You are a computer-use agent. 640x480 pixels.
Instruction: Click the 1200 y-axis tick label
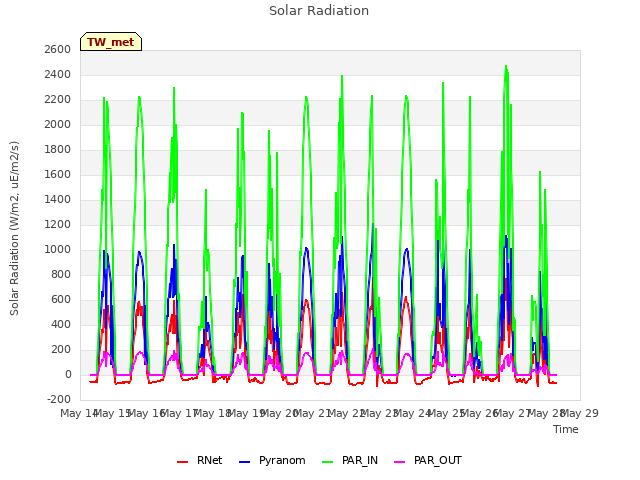click(x=58, y=224)
